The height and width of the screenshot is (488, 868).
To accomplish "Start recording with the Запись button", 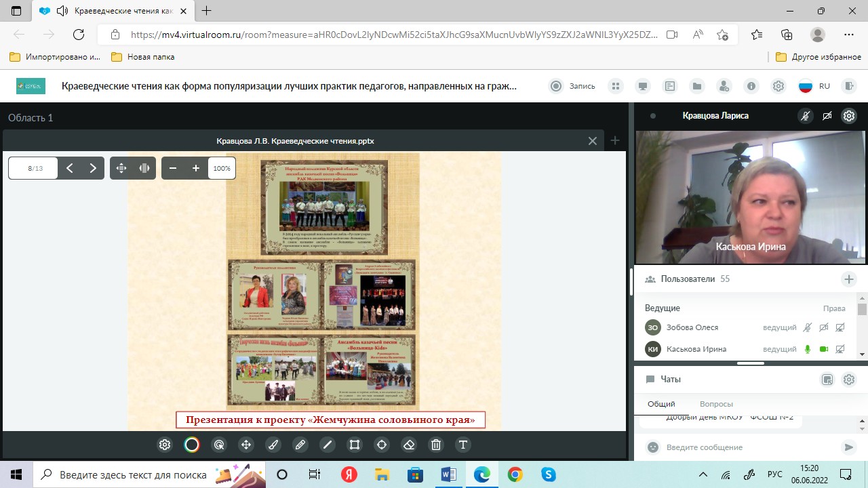I will [x=573, y=86].
